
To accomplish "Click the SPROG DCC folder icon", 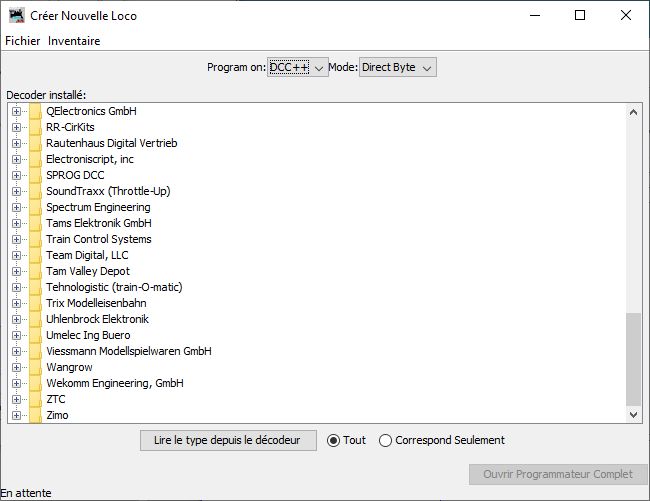I will coord(36,175).
